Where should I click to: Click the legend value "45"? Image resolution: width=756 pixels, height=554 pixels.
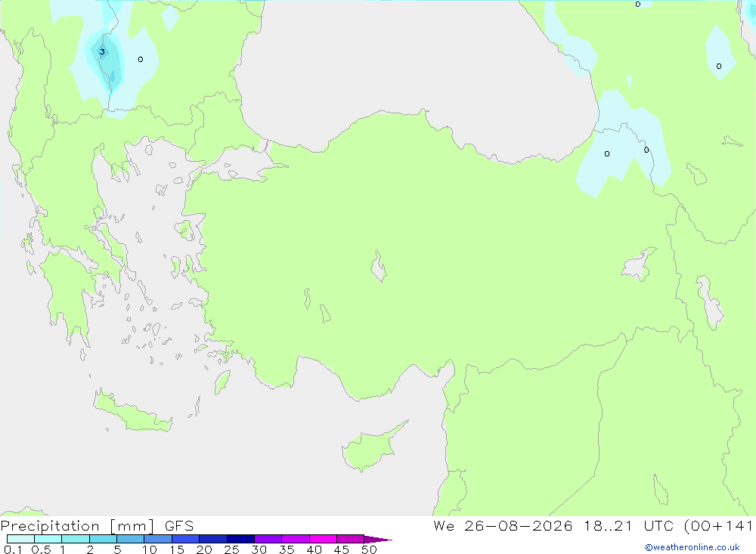(x=342, y=549)
